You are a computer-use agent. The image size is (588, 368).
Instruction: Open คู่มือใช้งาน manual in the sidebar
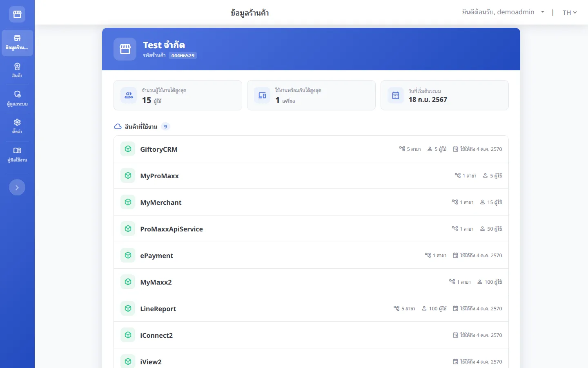coord(17,155)
